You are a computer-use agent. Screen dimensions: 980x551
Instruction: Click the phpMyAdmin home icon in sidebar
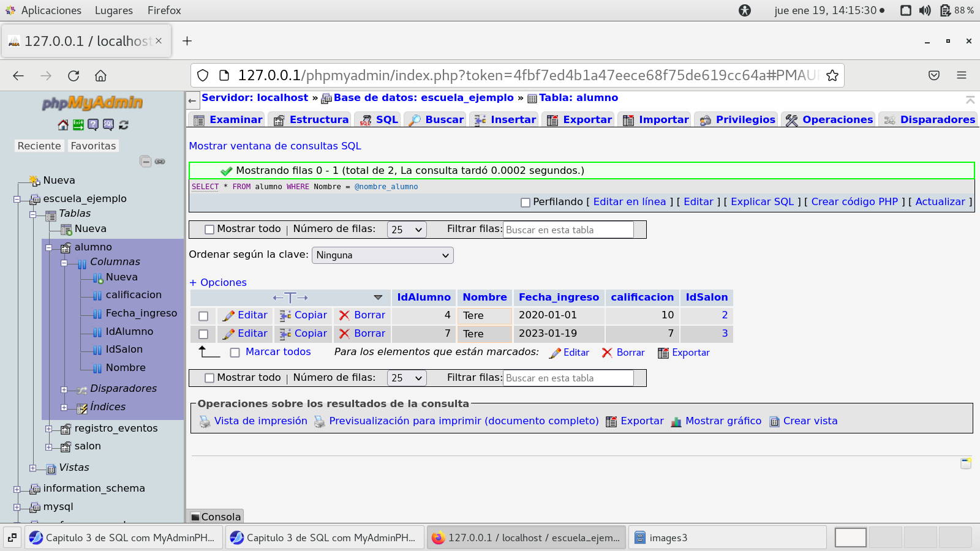point(63,125)
